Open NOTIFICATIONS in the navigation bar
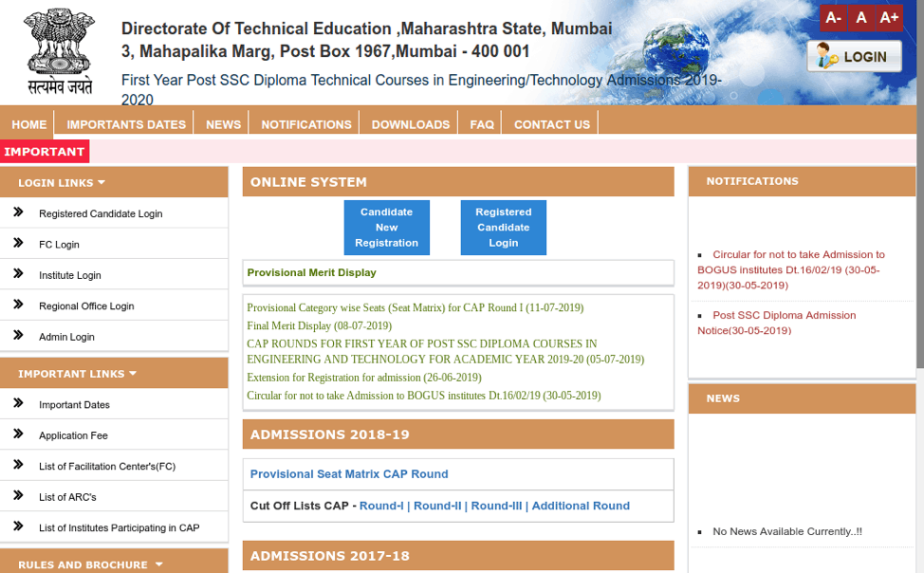Screen dimensions: 924x573 click(306, 124)
